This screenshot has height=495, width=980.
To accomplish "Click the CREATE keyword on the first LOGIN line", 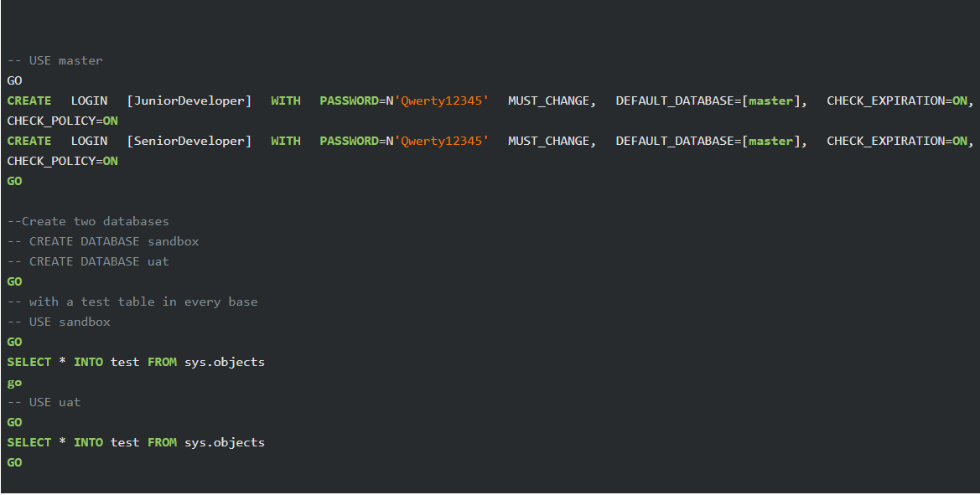I will [29, 100].
